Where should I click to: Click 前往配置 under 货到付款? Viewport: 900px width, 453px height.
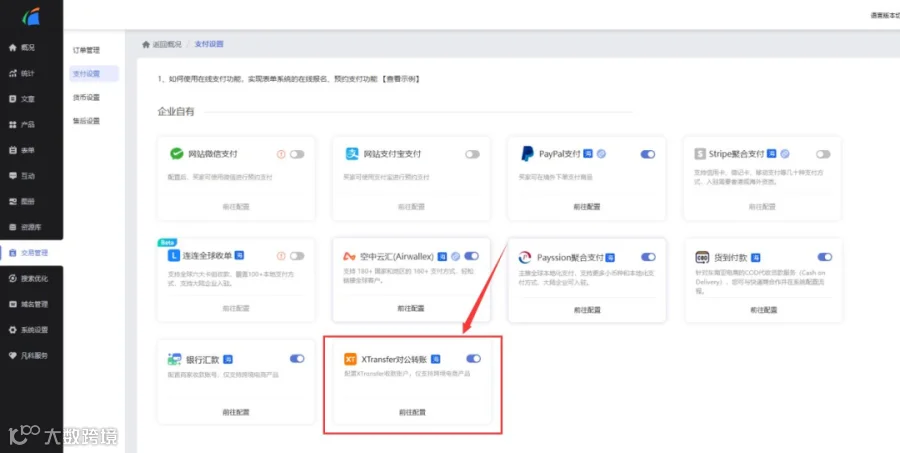pos(763,309)
